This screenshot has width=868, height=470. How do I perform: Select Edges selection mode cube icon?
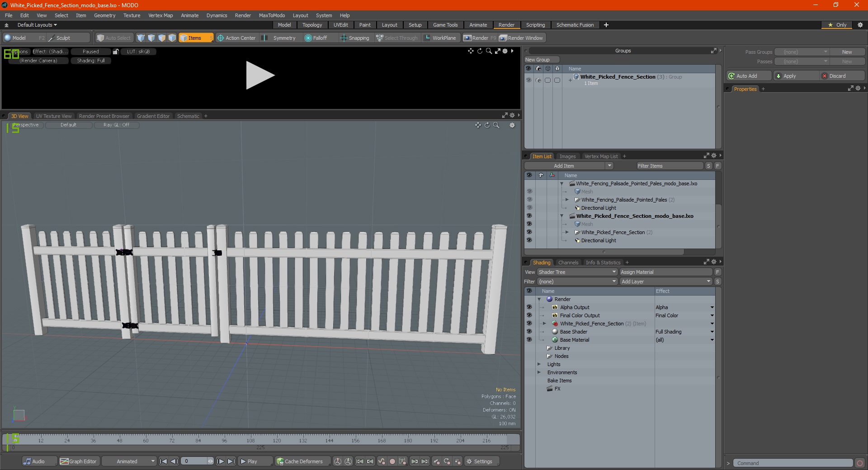tap(151, 38)
